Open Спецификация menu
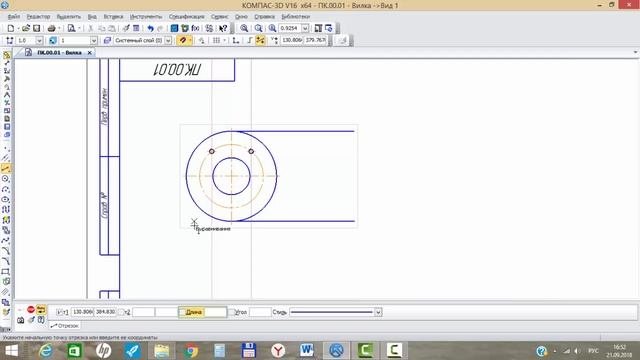 187,17
